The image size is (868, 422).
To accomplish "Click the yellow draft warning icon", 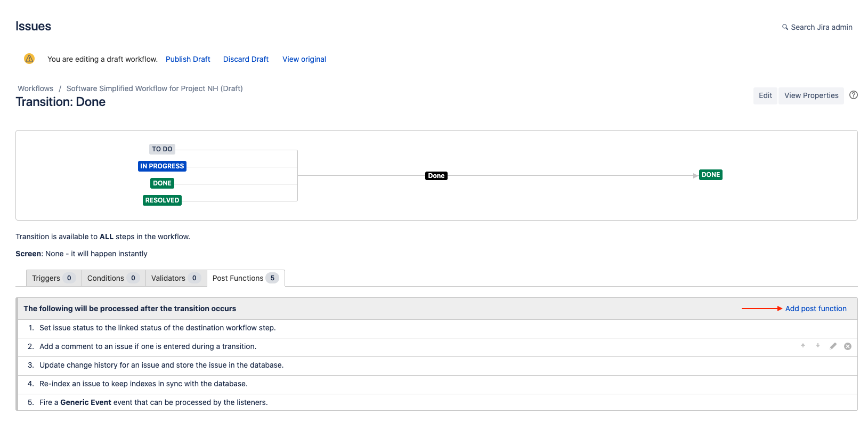I will click(x=29, y=59).
